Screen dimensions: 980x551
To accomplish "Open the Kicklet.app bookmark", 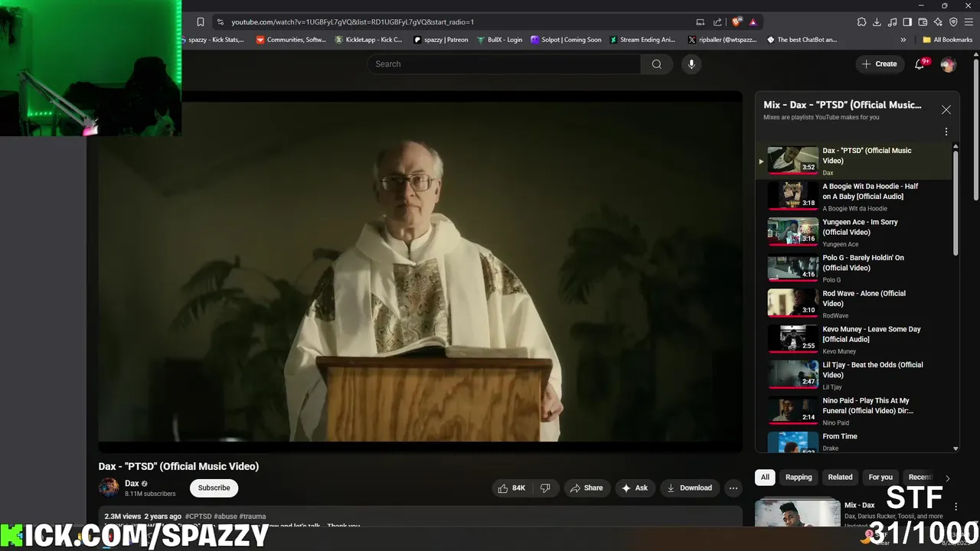I will (368, 40).
